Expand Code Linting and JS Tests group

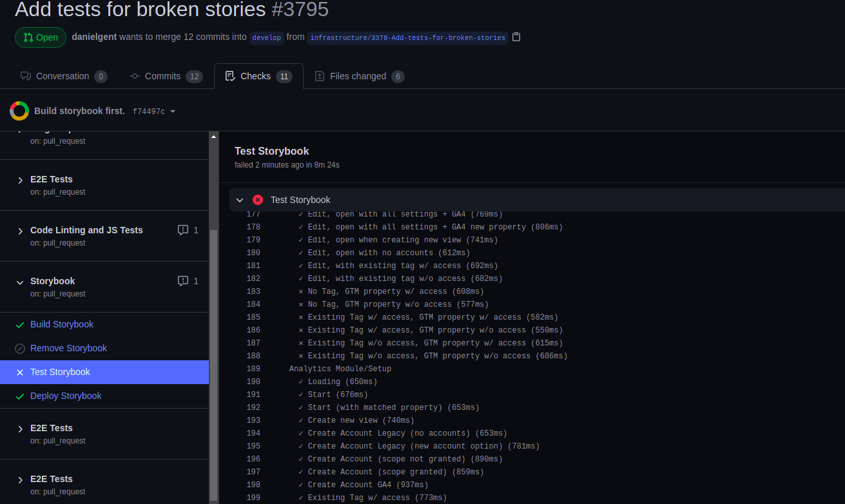click(x=21, y=231)
